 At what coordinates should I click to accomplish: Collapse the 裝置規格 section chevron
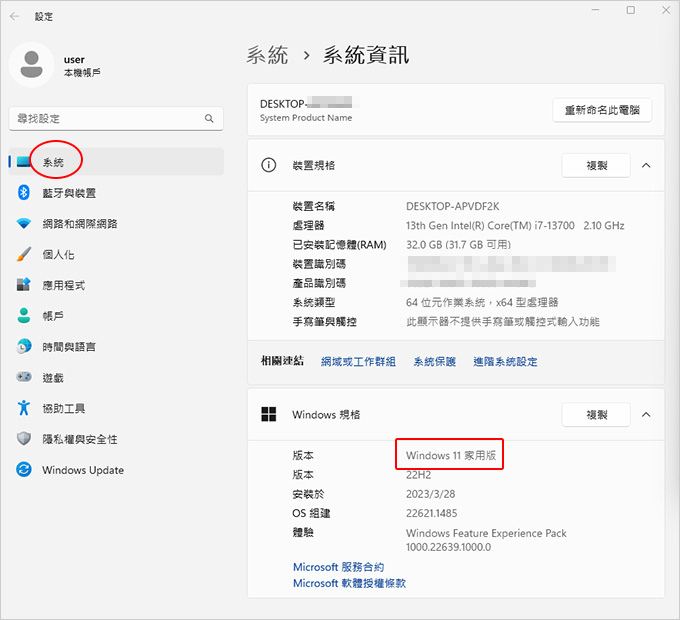click(646, 165)
